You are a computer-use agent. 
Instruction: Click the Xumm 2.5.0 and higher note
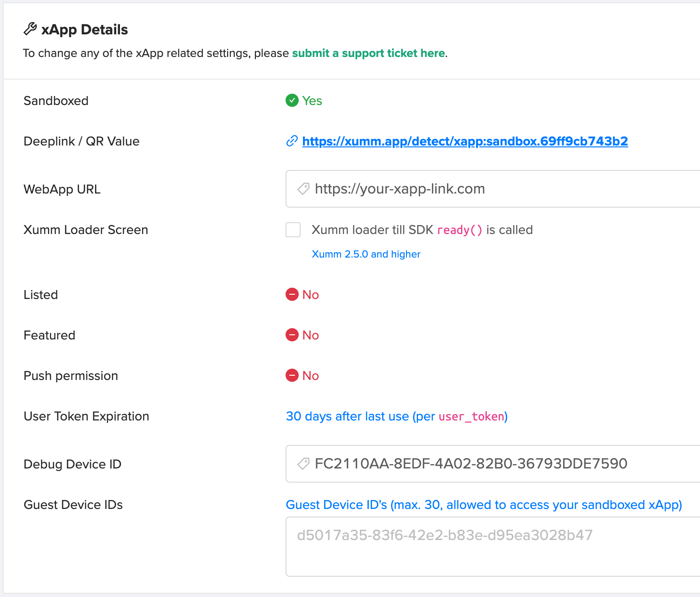[366, 254]
